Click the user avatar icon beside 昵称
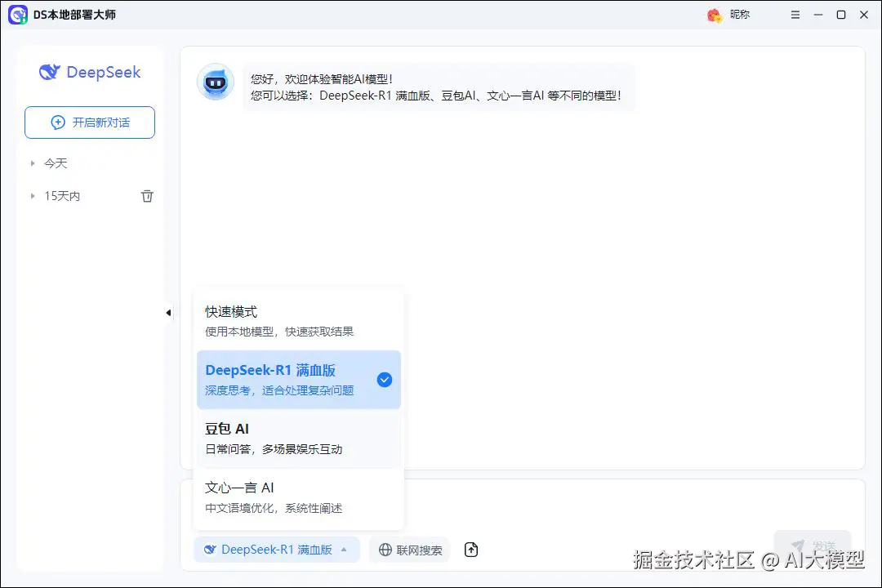This screenshot has width=882, height=588. tap(714, 16)
